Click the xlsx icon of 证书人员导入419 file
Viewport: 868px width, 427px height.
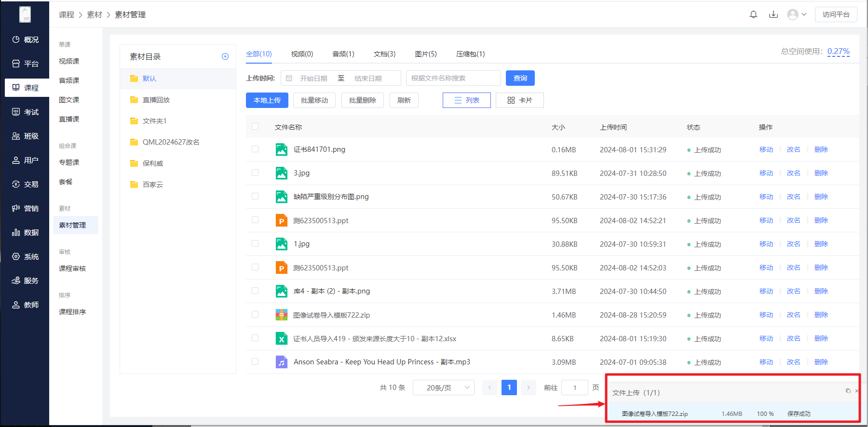pyautogui.click(x=282, y=338)
